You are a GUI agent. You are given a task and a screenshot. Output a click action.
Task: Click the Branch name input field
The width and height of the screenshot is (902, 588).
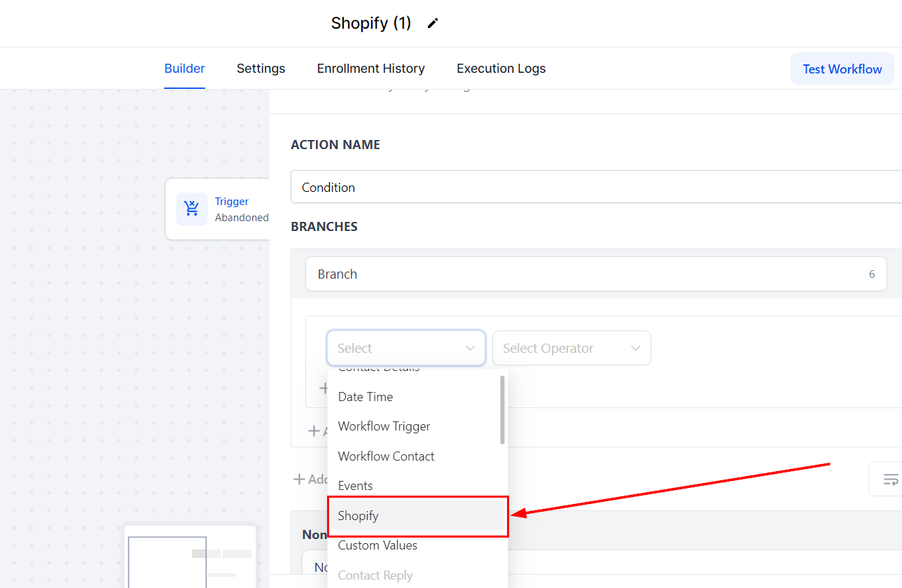click(x=596, y=274)
